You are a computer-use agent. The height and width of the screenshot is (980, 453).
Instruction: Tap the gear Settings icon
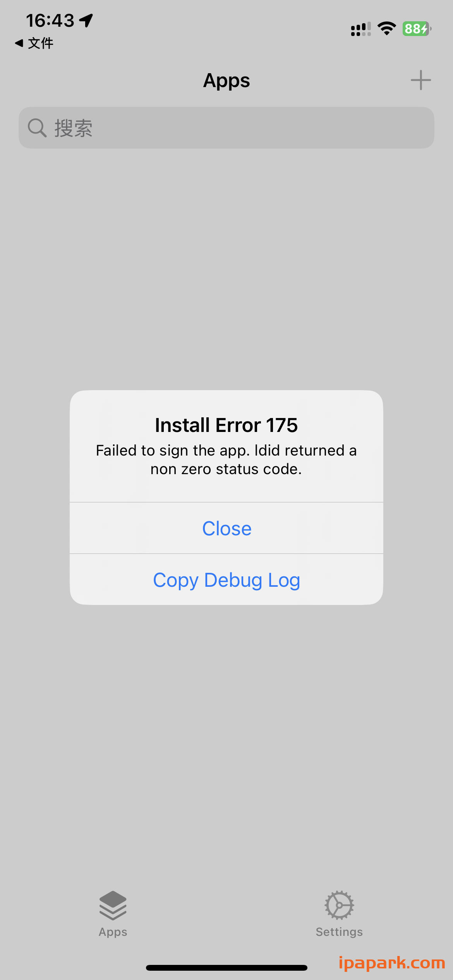coord(339,905)
